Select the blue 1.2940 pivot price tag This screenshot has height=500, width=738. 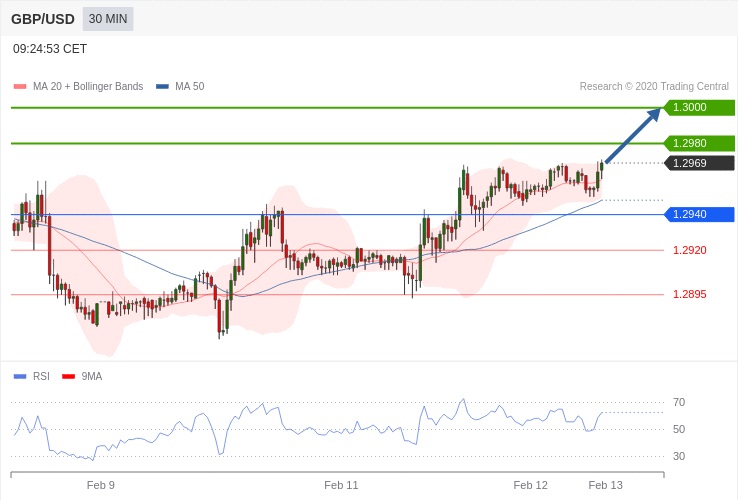(699, 214)
